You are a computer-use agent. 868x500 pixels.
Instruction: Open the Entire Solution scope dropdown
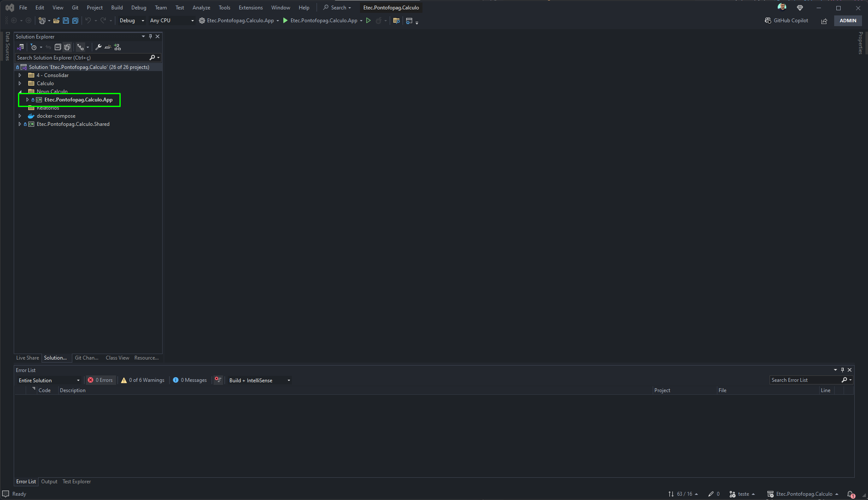click(x=49, y=380)
